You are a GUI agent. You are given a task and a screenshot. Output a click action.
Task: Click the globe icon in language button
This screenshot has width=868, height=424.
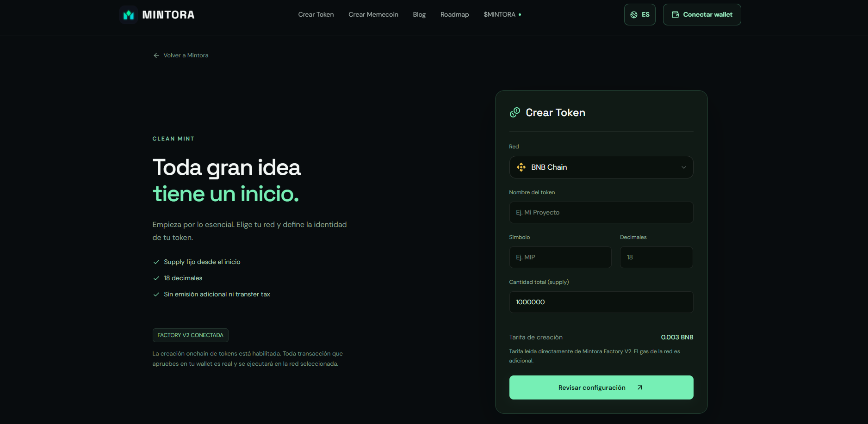pos(634,15)
